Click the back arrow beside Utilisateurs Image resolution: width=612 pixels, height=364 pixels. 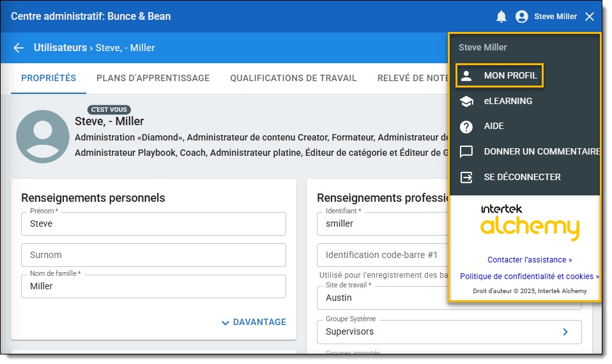19,48
